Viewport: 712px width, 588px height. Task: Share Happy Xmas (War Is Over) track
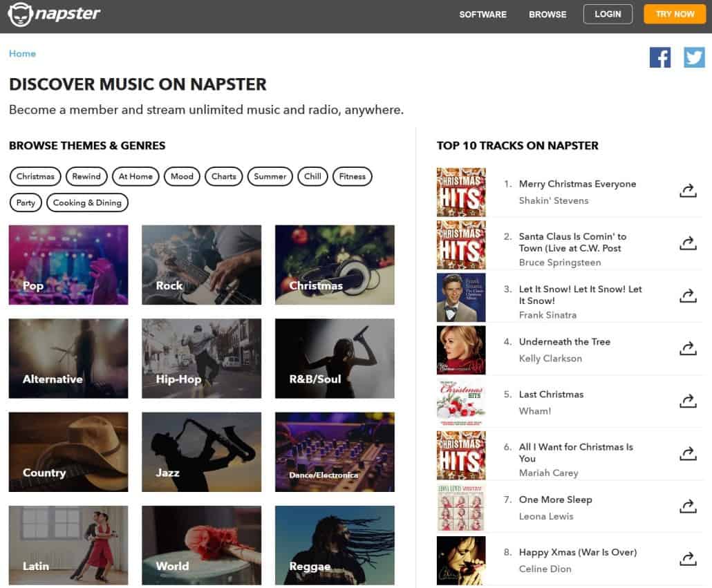(688, 560)
